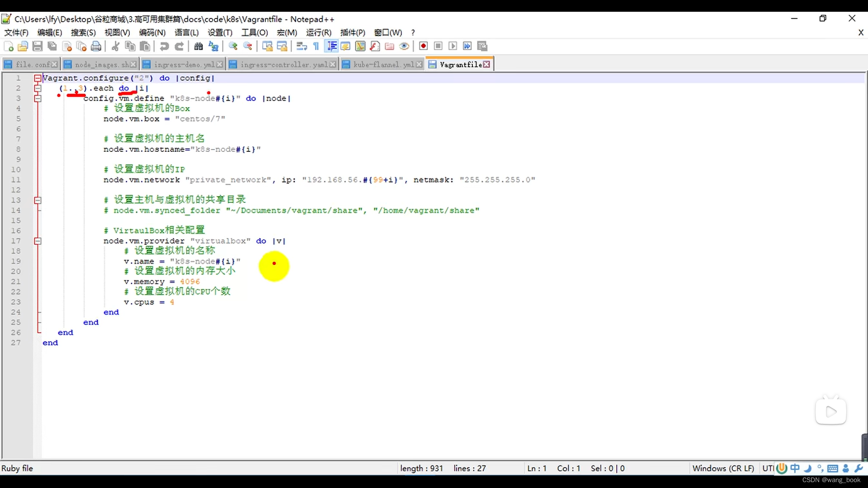Close the Vagrantfile tab
Image resolution: width=868 pixels, height=488 pixels.
pyautogui.click(x=487, y=65)
